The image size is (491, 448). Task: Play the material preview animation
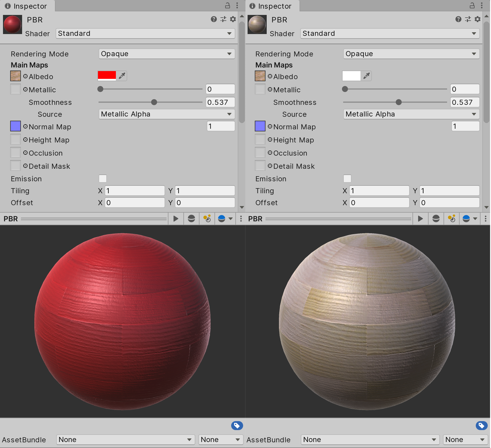175,219
